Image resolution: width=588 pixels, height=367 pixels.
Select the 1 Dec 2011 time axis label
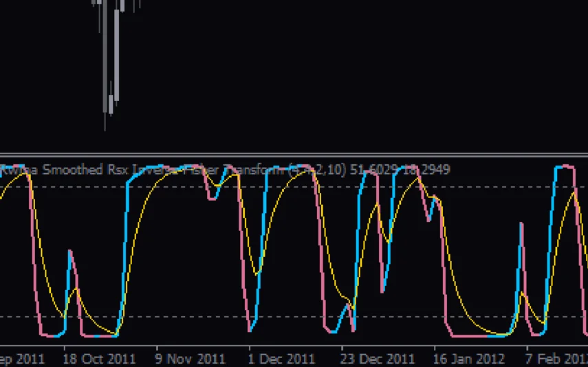pyautogui.click(x=281, y=359)
